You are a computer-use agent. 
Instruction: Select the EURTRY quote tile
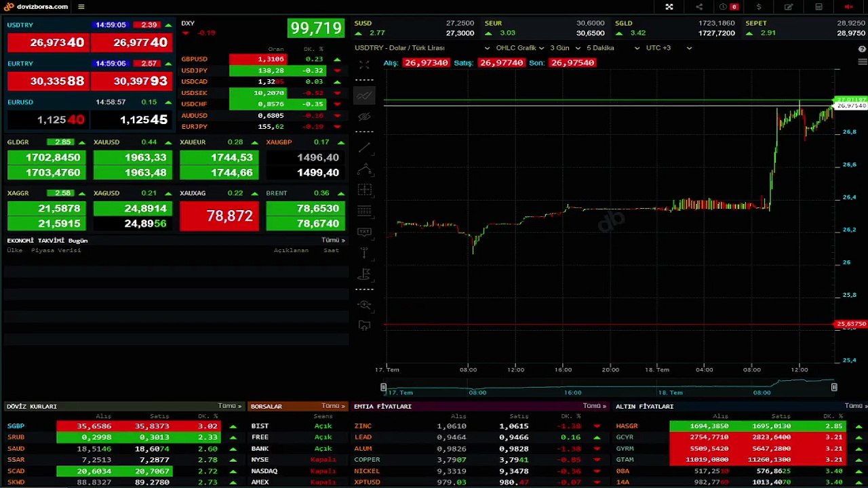tap(90, 75)
